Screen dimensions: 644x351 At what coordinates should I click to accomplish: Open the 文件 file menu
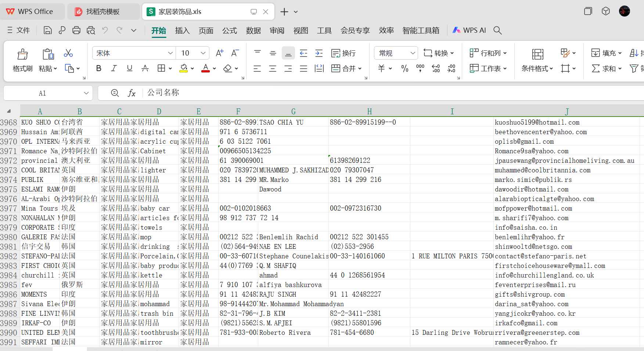coord(18,30)
